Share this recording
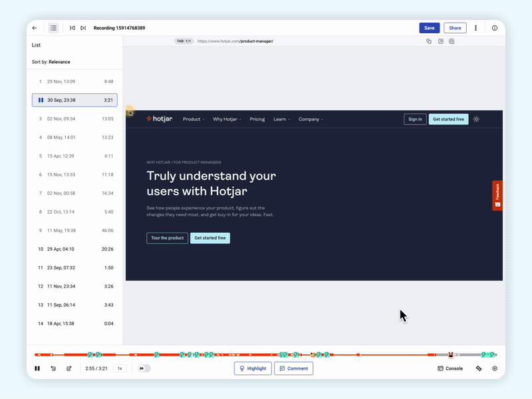 [x=455, y=28]
